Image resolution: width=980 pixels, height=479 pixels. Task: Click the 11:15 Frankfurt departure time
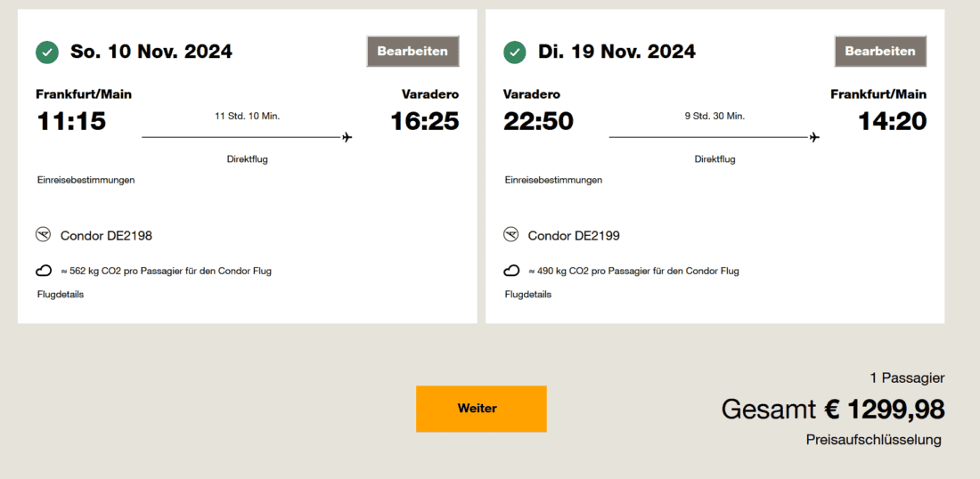tap(71, 121)
